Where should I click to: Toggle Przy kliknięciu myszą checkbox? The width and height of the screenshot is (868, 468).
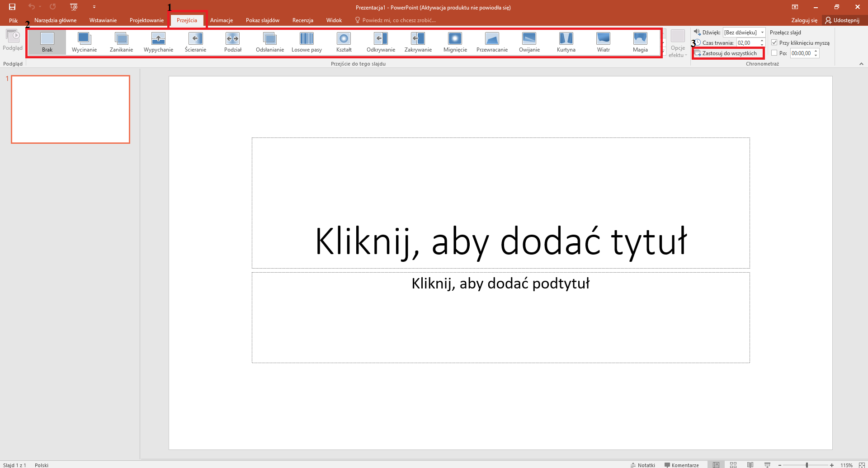(x=774, y=43)
